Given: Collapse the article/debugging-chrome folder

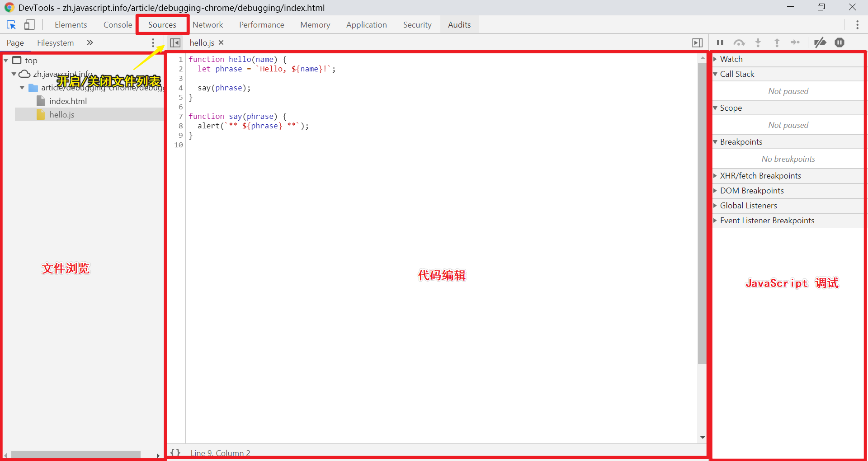Looking at the screenshot, I should pos(22,88).
